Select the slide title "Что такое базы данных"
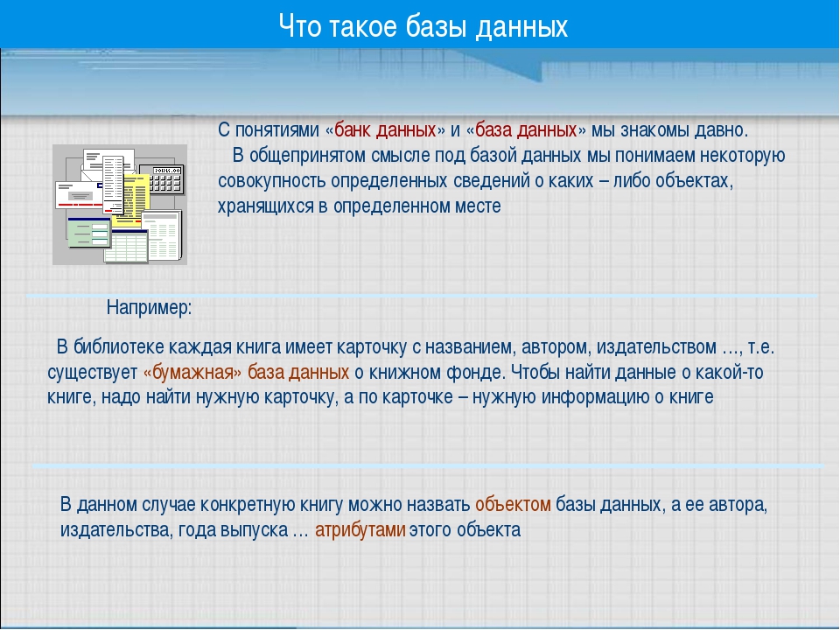Image resolution: width=840 pixels, height=630 pixels. 423,26
